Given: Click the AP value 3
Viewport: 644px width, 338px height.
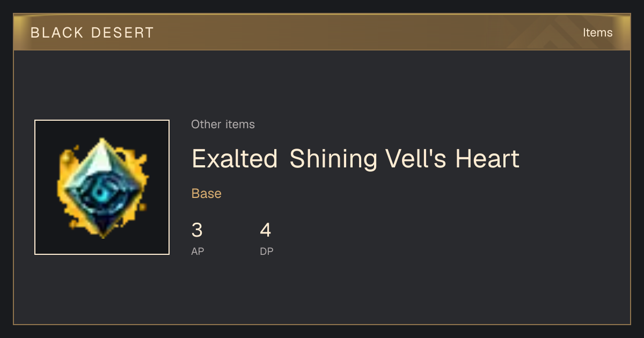Looking at the screenshot, I should (197, 231).
